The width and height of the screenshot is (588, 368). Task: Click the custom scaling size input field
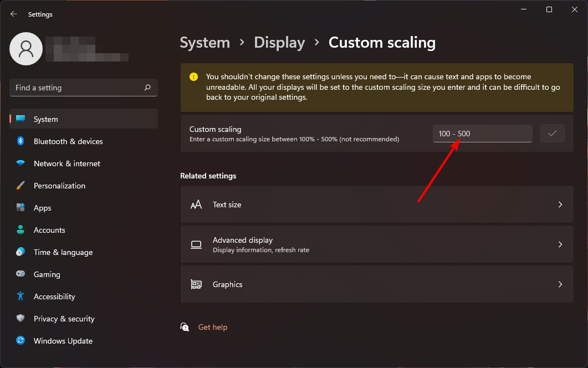482,133
